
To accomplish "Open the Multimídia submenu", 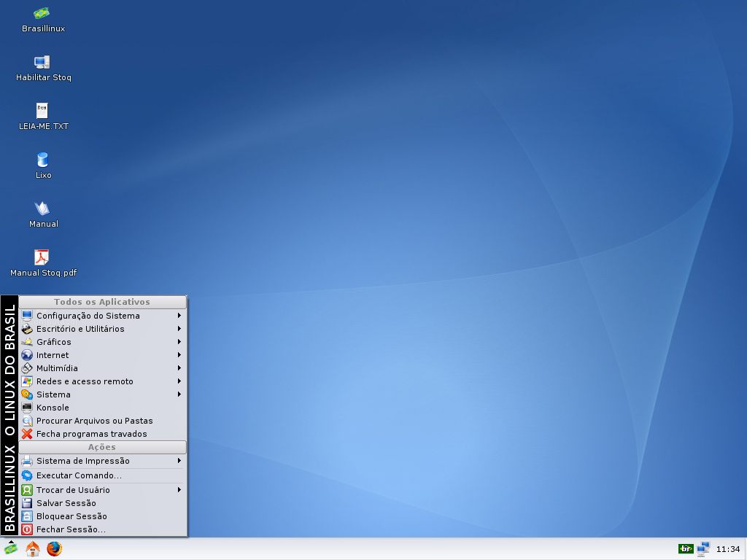I will click(102, 368).
